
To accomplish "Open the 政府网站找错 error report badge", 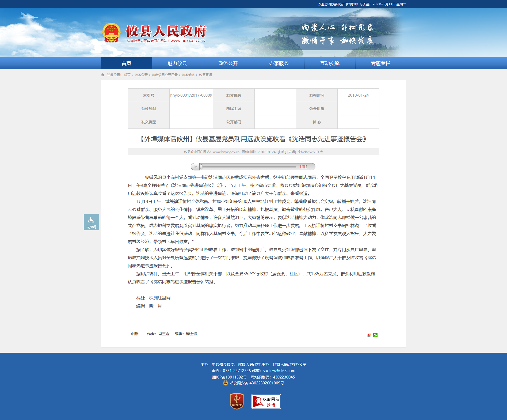I will [266, 401].
